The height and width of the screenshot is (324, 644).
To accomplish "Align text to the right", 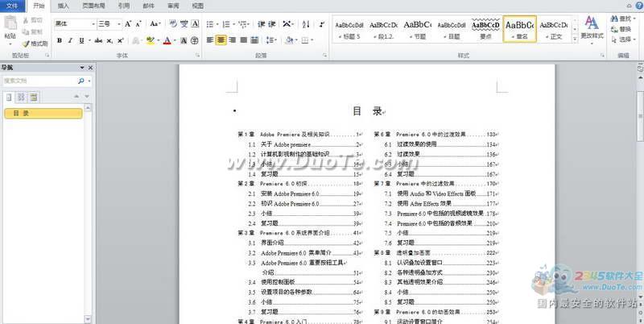I will (233, 40).
